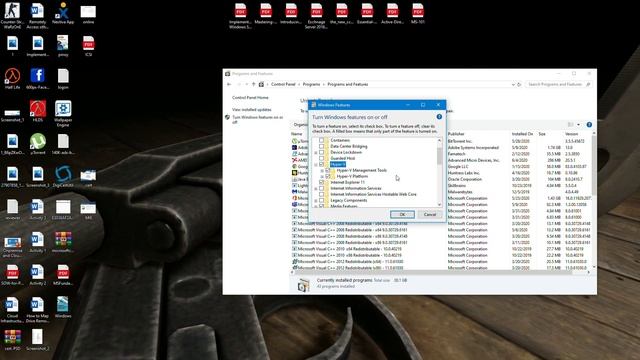Select the ICSI PDF desktop icon

88,46
